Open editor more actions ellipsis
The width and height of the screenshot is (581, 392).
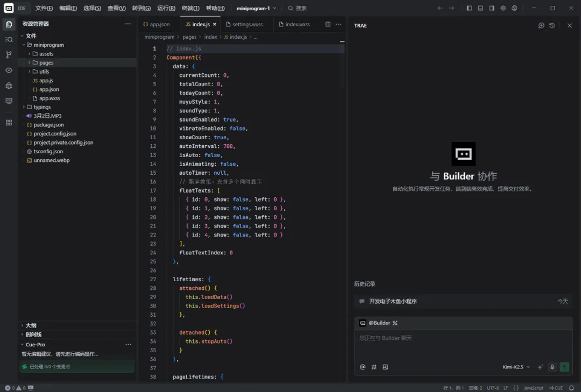338,24
